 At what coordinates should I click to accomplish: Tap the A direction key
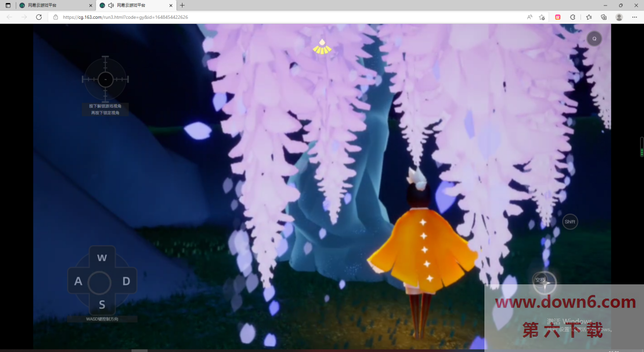tap(78, 281)
